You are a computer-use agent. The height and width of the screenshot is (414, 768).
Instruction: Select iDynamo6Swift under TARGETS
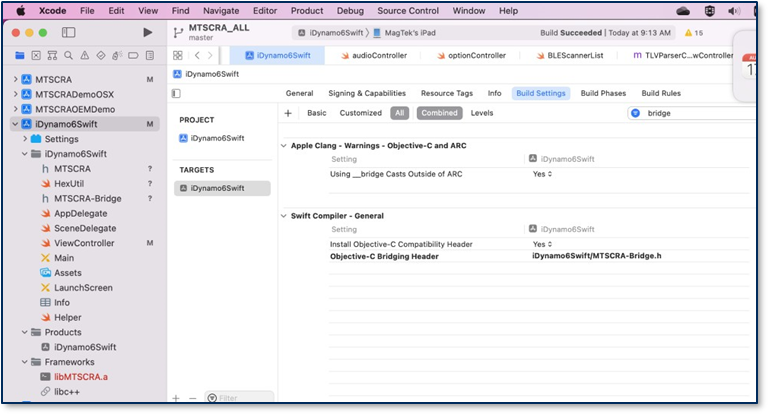(x=222, y=188)
